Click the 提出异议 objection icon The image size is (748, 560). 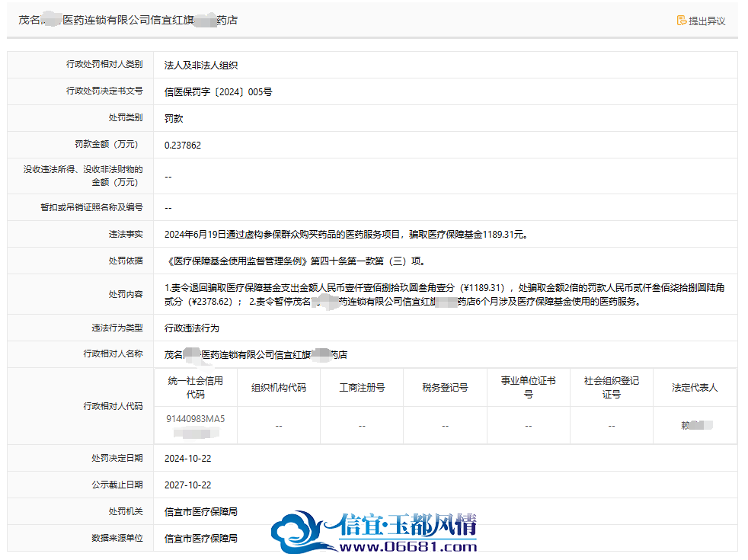[x=682, y=21]
